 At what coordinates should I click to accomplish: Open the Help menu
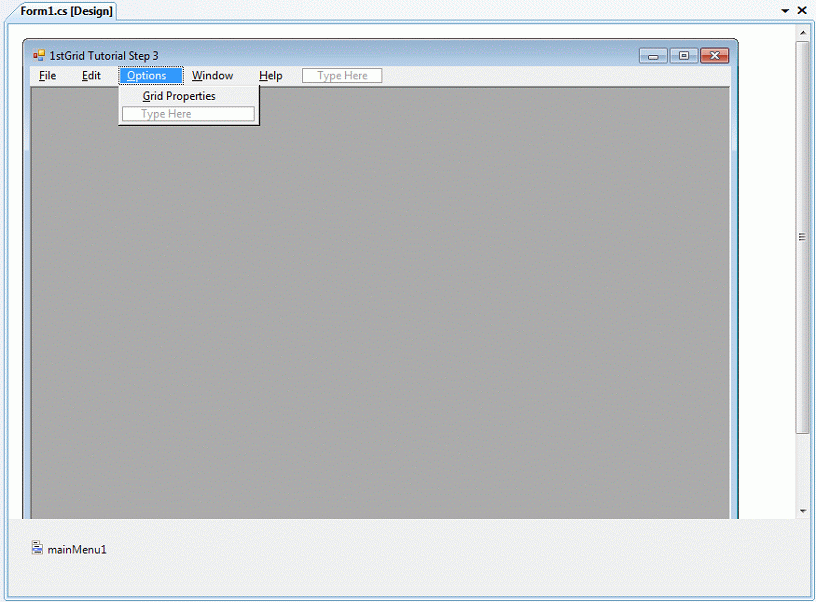pyautogui.click(x=271, y=76)
